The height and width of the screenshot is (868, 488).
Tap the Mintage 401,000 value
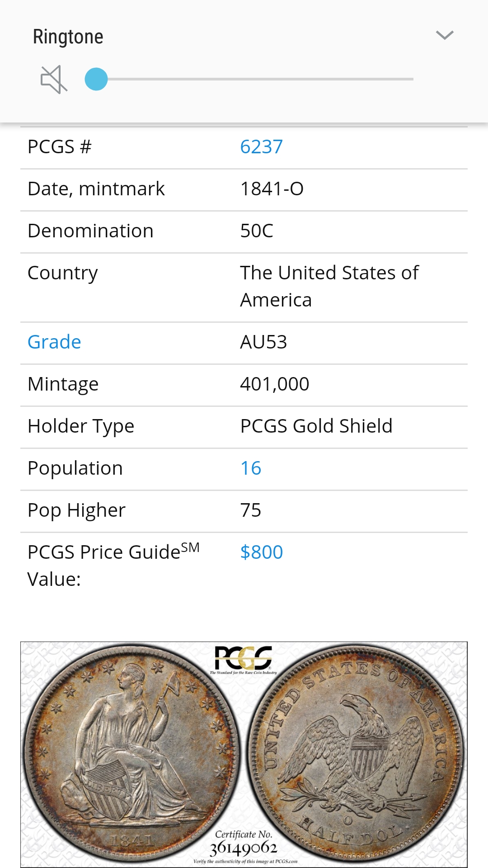pos(274,384)
